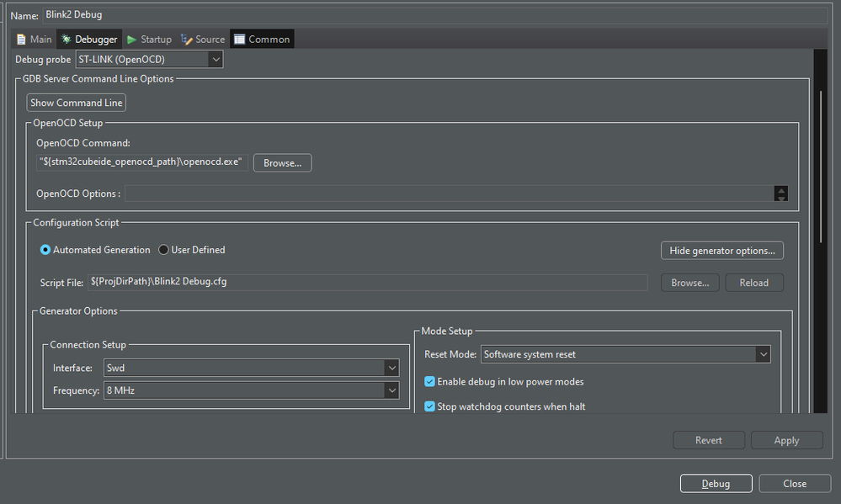Click the Apply button
The height and width of the screenshot is (504, 841).
(x=786, y=440)
